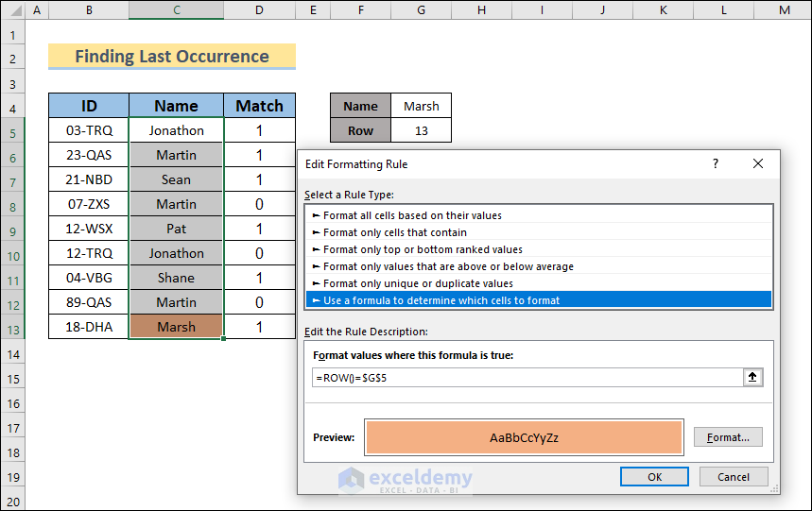Collapse the formula range selector icon

pyautogui.click(x=752, y=377)
